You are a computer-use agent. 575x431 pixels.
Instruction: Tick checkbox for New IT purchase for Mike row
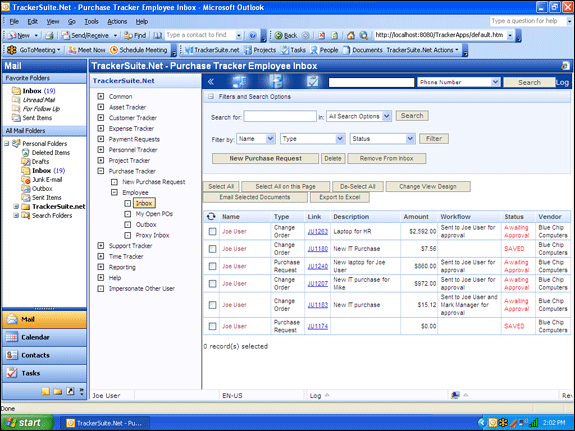click(212, 284)
